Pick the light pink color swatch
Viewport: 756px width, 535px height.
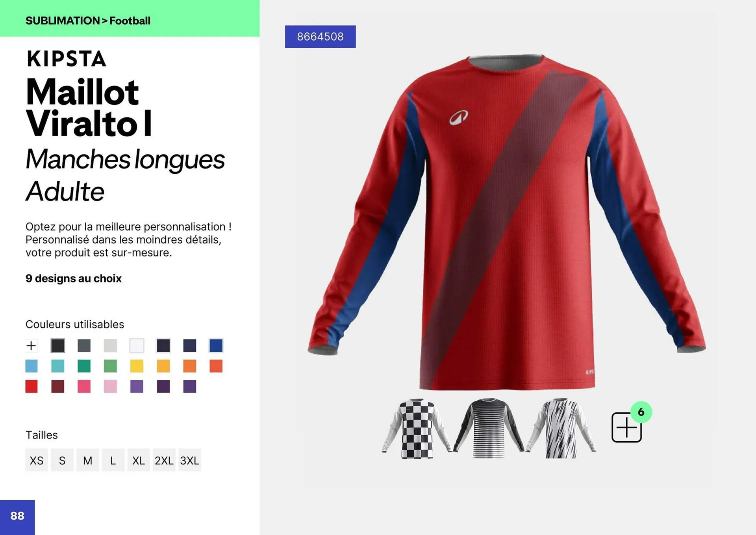[110, 386]
